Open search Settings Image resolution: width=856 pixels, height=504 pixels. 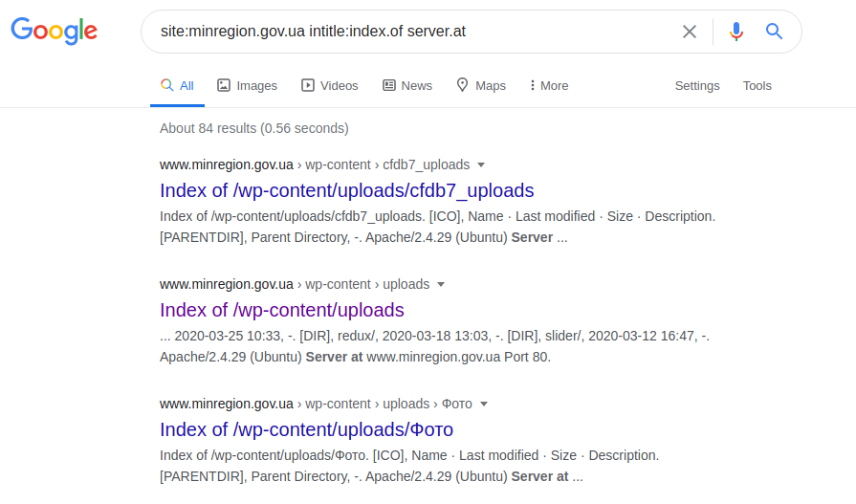coord(697,86)
